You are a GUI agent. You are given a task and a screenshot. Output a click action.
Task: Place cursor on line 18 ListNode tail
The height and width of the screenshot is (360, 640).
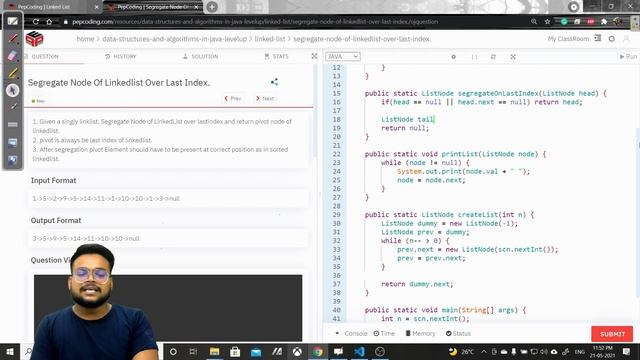pos(407,119)
